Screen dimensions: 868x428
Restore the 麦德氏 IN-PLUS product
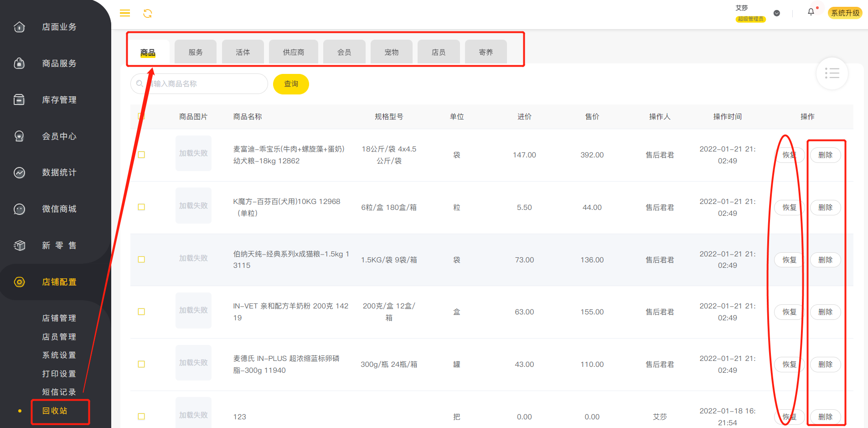[x=789, y=365]
